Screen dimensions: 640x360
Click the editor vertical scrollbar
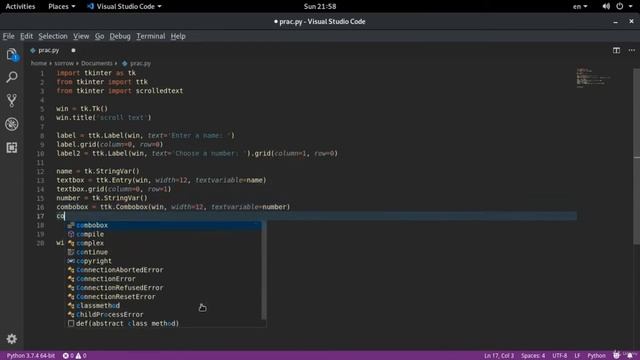[637, 156]
